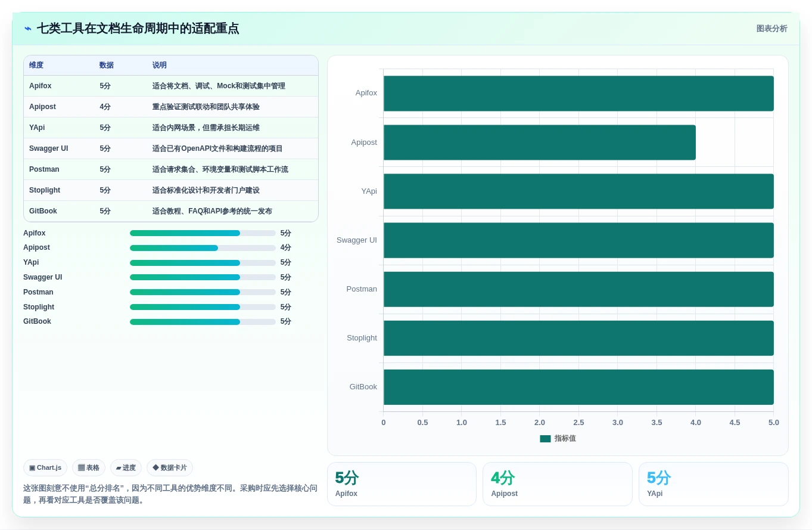Image resolution: width=812 pixels, height=530 pixels.
Task: Click the YApi progress bar
Action: (x=203, y=262)
